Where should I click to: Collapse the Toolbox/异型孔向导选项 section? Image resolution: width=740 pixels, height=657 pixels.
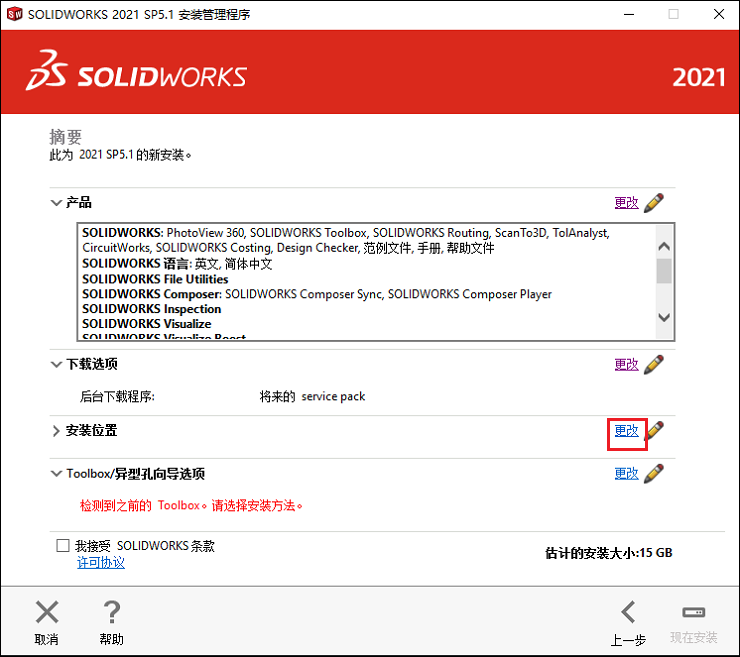(x=56, y=473)
